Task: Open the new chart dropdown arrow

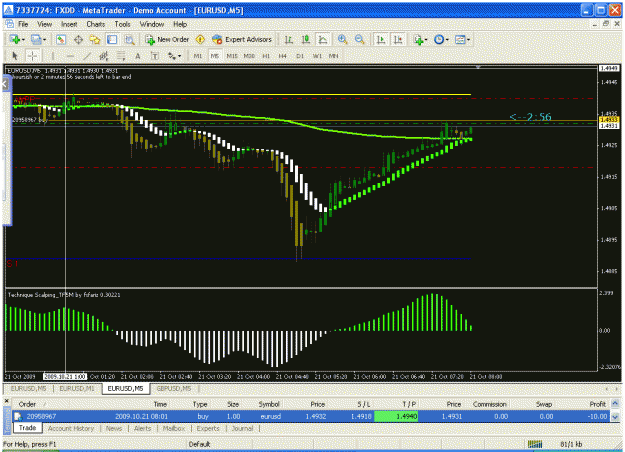Action: pyautogui.click(x=23, y=39)
